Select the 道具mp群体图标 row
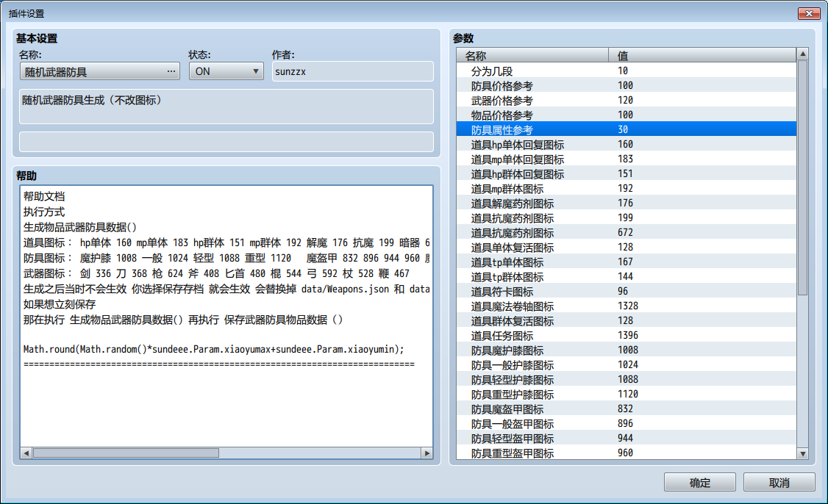The height and width of the screenshot is (504, 828). click(x=627, y=188)
